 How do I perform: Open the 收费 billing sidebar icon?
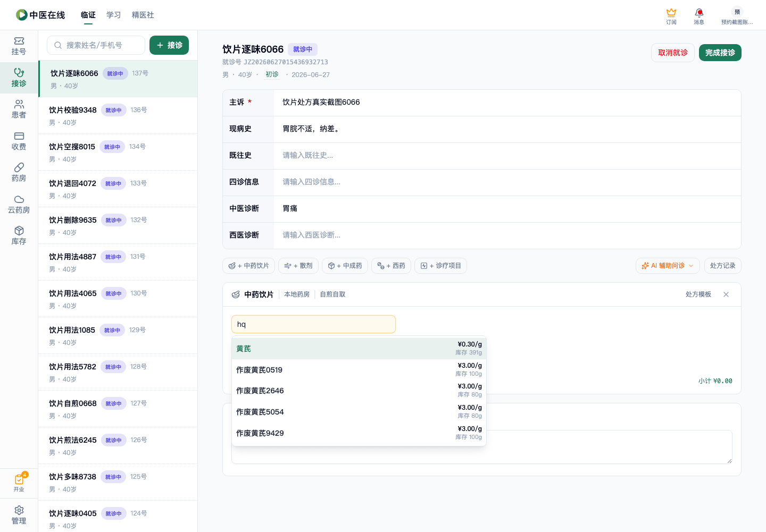(19, 141)
